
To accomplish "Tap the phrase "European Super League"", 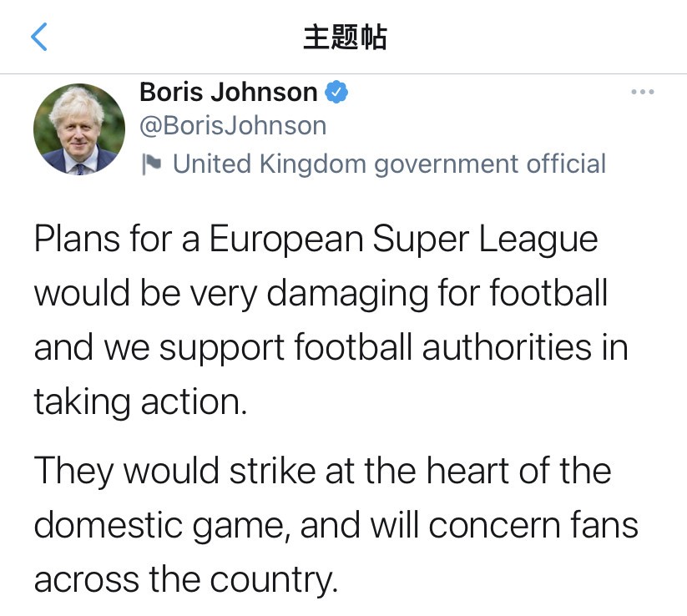I will pos(403,240).
